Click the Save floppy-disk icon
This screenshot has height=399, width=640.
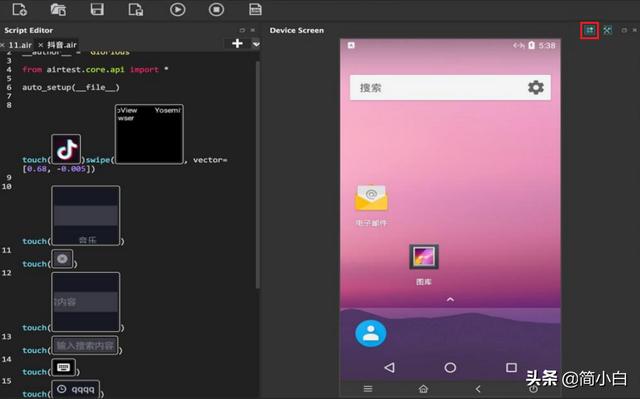pos(97,9)
